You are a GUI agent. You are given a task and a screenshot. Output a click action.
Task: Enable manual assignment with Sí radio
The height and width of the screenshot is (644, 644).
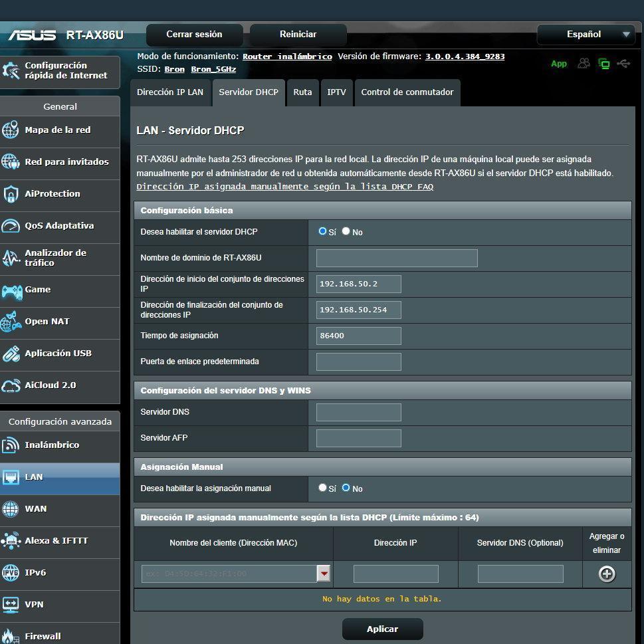coord(322,488)
